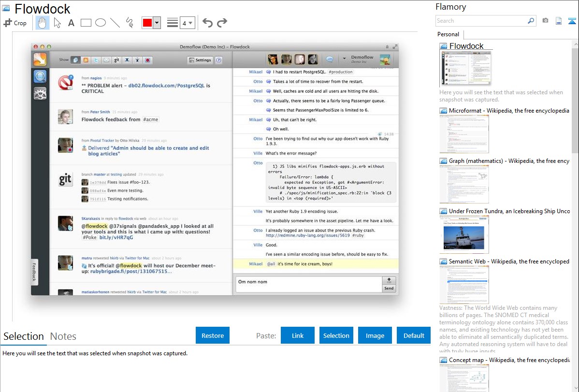Click the gear icon in Flowdock sidebar
The image size is (579, 392).
point(40,93)
